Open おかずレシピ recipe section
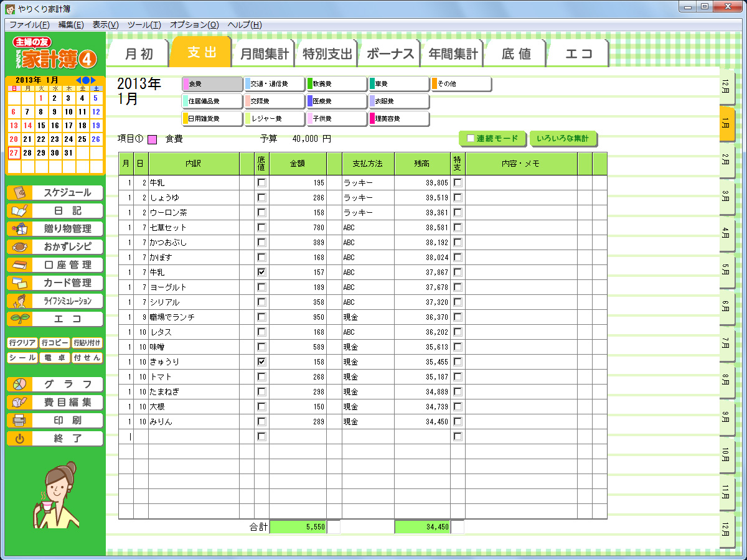The height and width of the screenshot is (560, 747). (55, 247)
